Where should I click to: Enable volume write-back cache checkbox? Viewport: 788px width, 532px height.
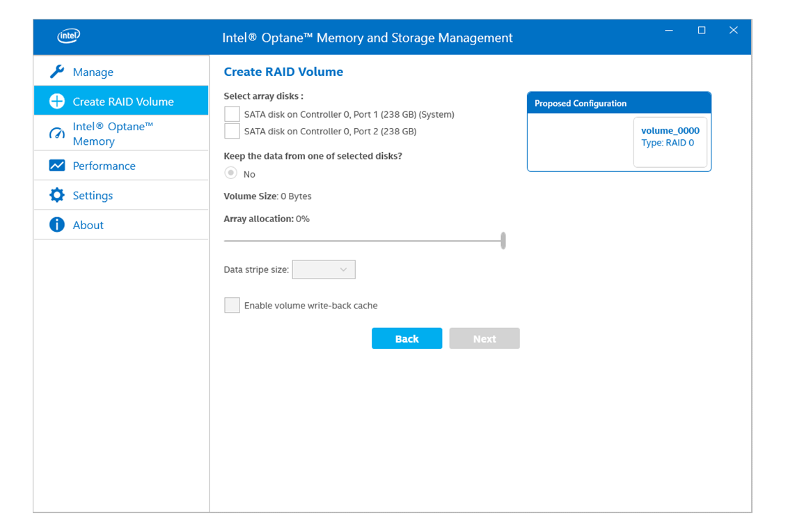coord(232,305)
